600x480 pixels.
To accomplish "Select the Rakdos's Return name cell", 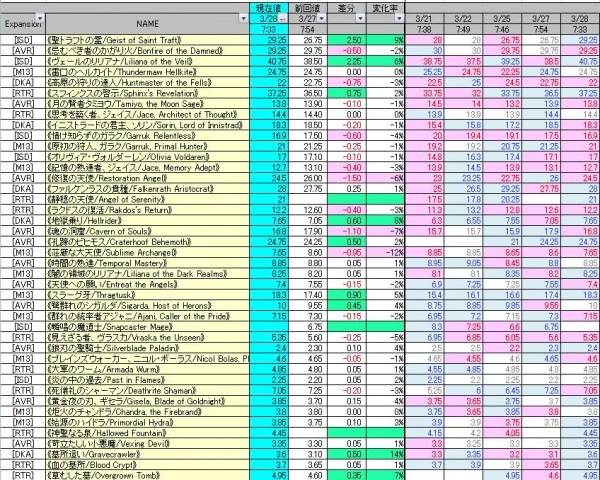I will click(147, 210).
